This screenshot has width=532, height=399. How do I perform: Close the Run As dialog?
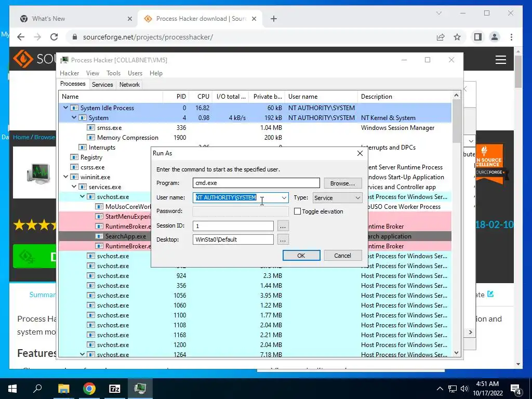(360, 153)
